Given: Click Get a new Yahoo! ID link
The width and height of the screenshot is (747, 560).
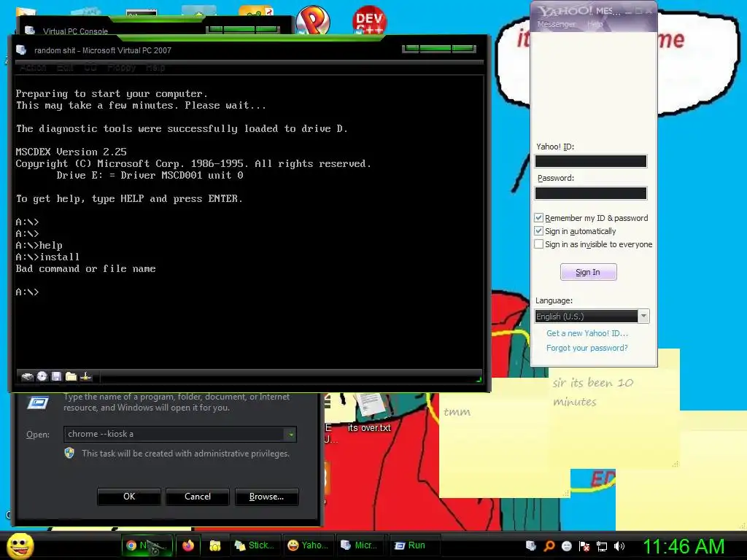Looking at the screenshot, I should [587, 333].
